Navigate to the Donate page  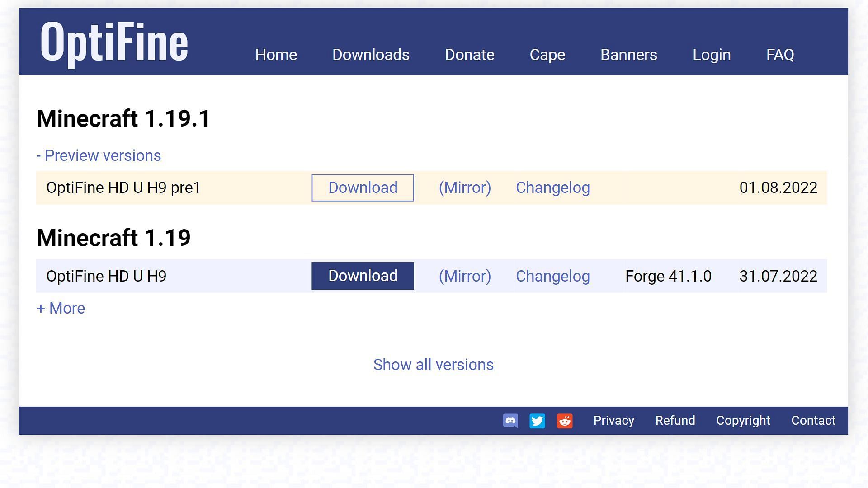(470, 54)
